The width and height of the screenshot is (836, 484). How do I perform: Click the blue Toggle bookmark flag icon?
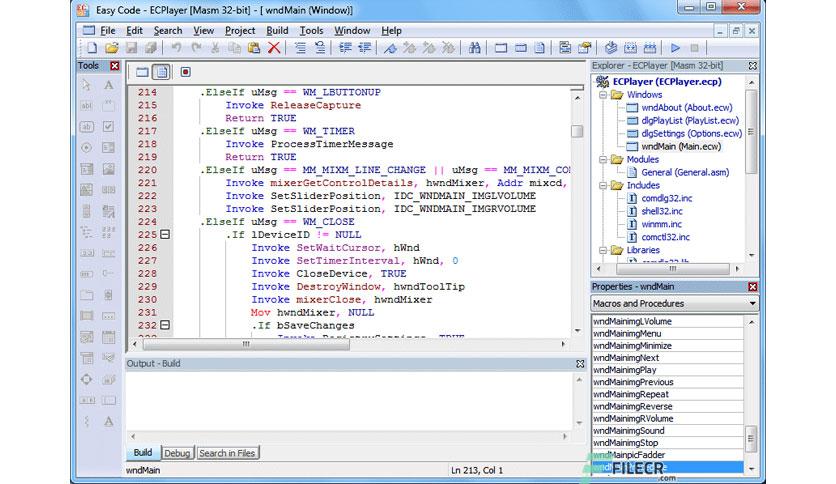390,48
